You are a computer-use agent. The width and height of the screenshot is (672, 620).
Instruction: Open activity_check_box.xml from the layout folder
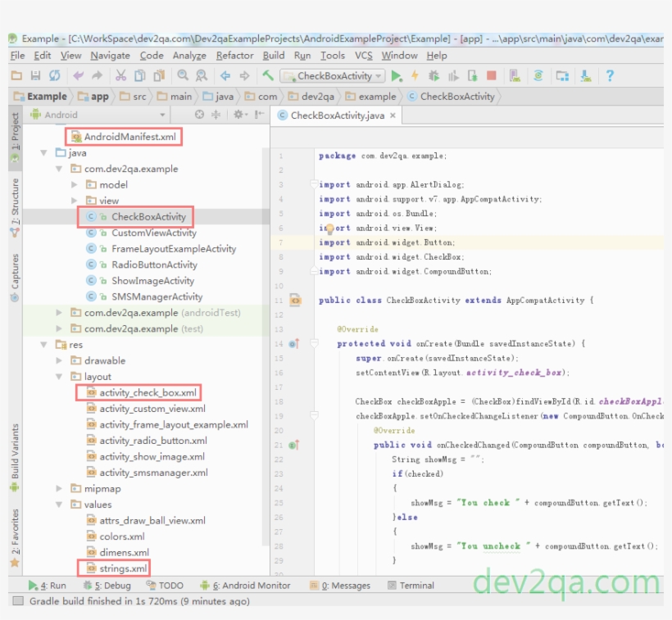(x=146, y=391)
